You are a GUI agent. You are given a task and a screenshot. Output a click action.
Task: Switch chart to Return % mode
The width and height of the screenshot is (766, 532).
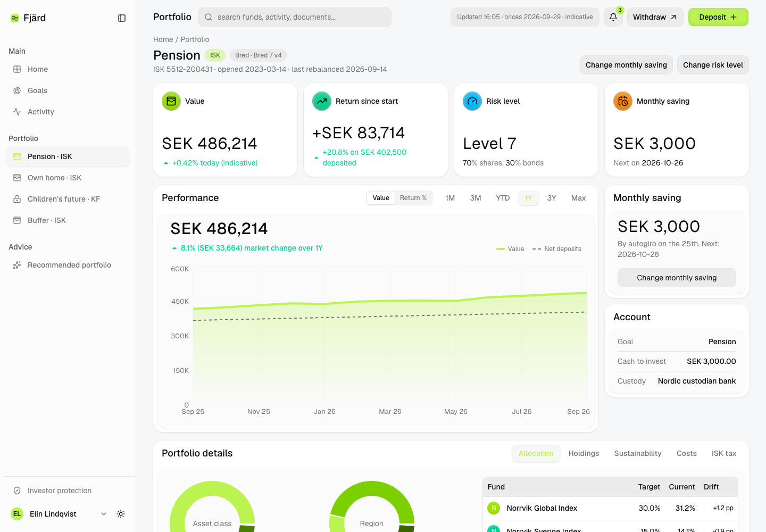[x=413, y=198]
